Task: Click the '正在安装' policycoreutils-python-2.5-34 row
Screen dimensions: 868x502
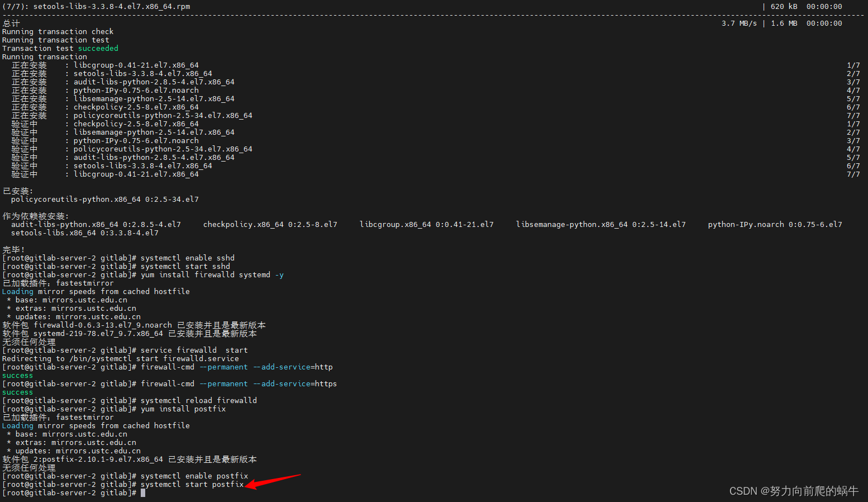Action: point(436,116)
